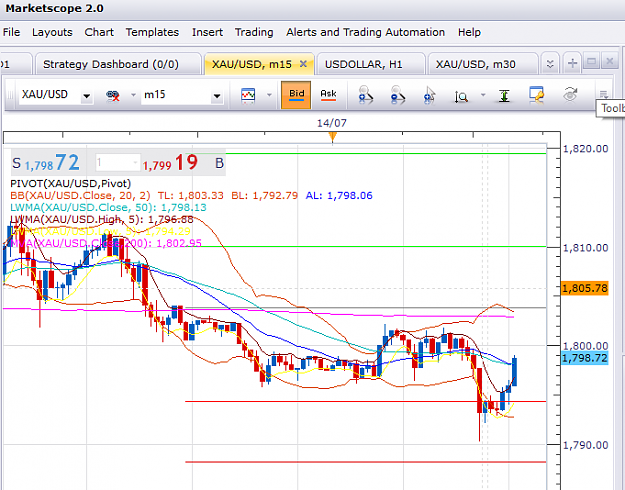Switch to Strategy Dashboard (0/0) tab
625x490 pixels.
click(x=118, y=64)
